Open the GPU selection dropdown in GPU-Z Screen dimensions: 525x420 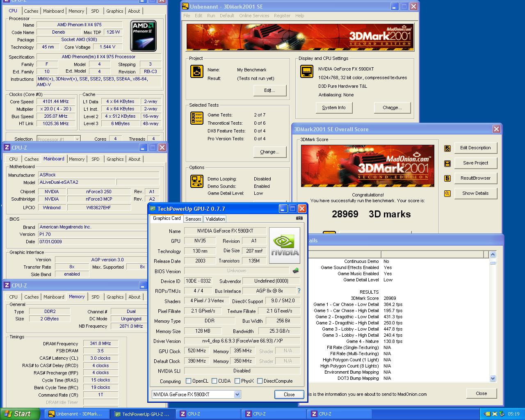pos(237,394)
